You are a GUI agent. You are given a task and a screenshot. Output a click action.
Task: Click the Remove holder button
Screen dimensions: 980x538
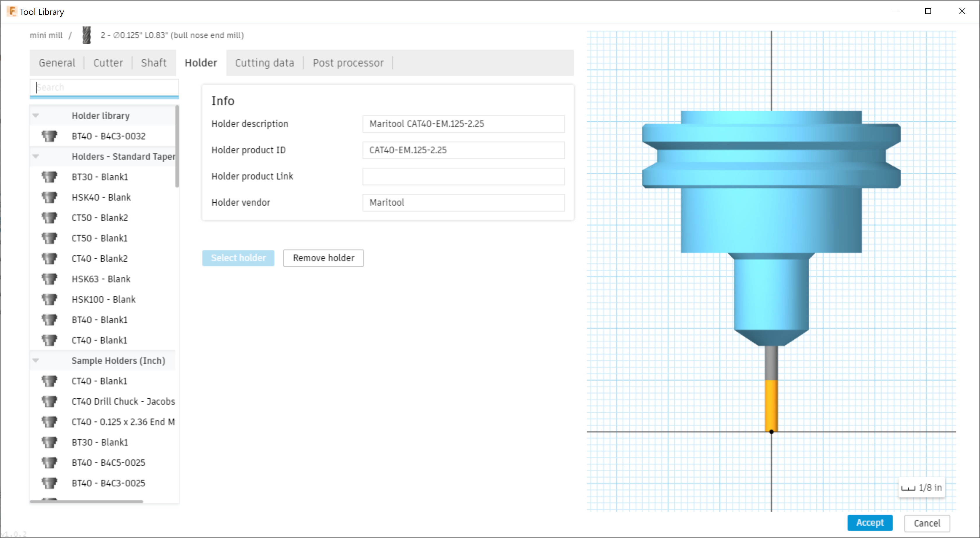tap(323, 258)
